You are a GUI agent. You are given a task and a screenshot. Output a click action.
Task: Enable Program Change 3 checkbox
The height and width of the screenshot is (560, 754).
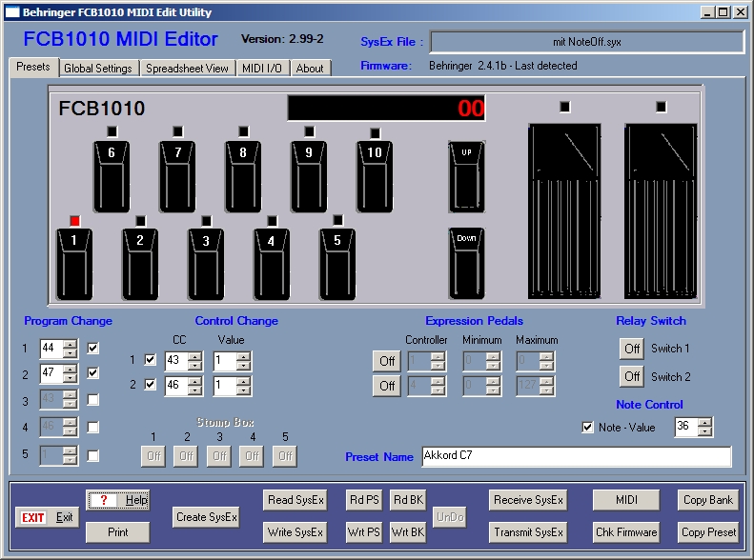[x=93, y=400]
